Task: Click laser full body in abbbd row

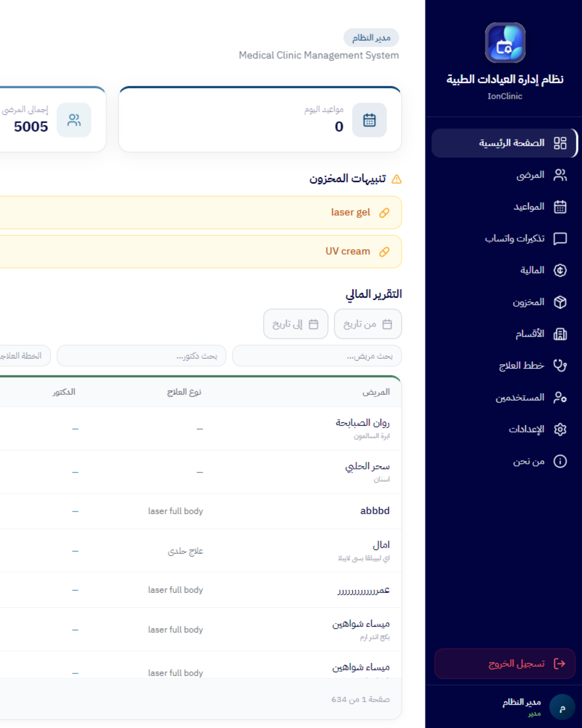Action: pos(175,511)
